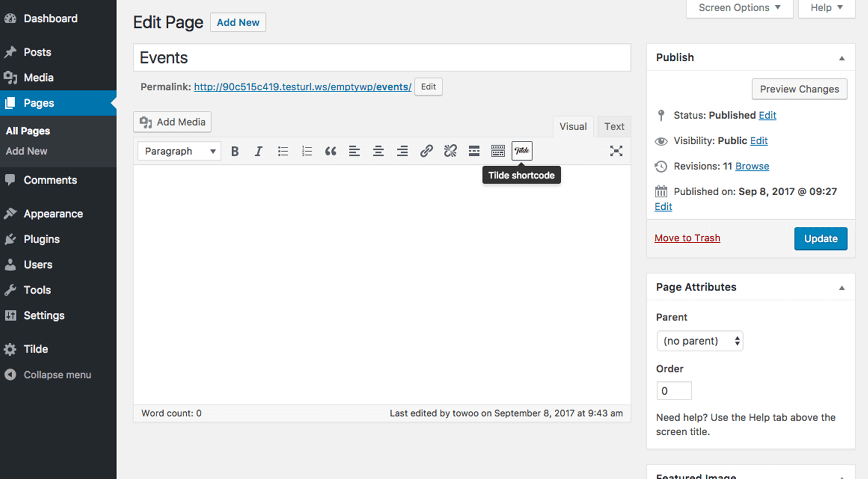Insert Read More tag

(474, 151)
